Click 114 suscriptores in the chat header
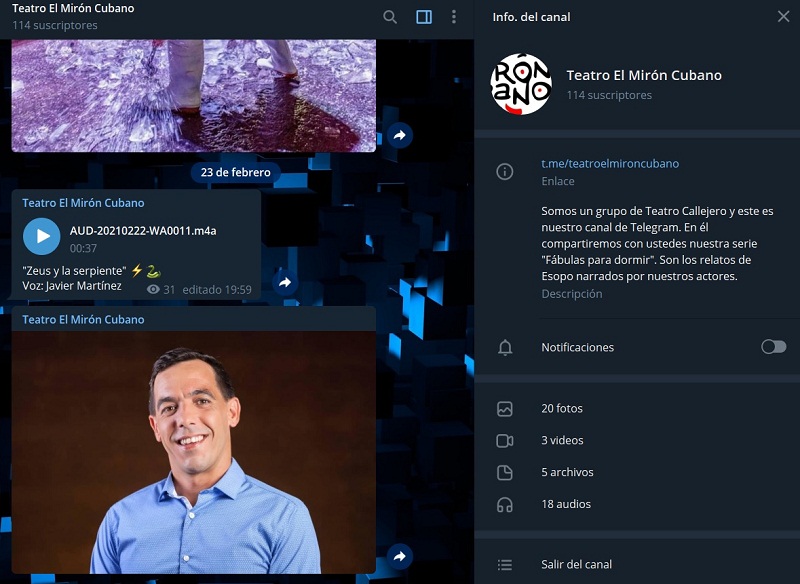800x584 pixels. click(x=55, y=25)
